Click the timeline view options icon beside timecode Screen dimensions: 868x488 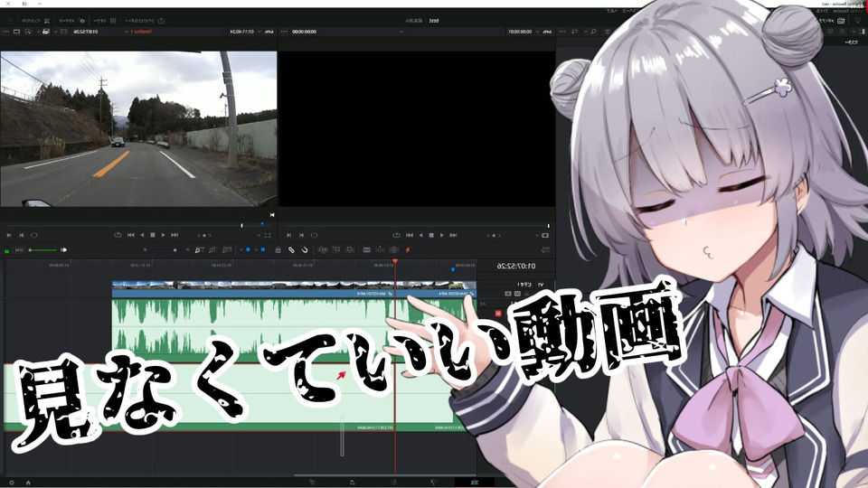pyautogui.click(x=545, y=250)
